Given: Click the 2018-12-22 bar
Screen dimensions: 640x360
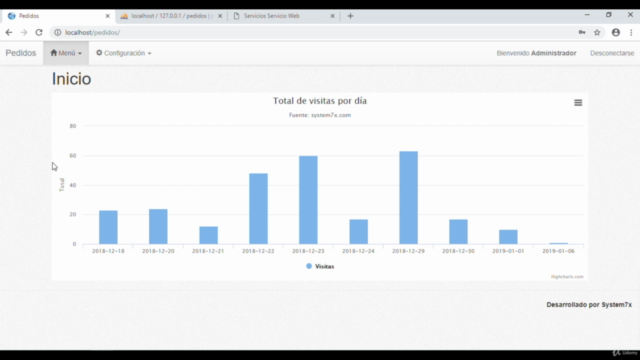Looking at the screenshot, I should (258, 209).
